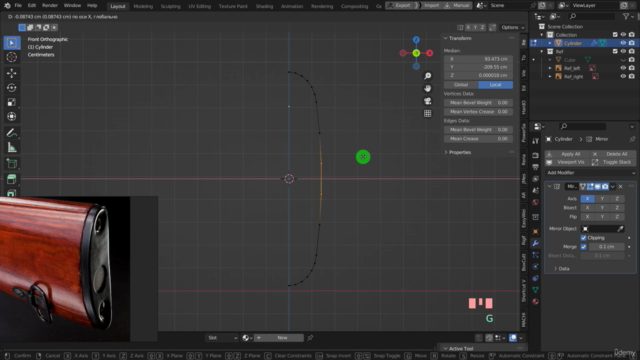The height and width of the screenshot is (360, 640).
Task: Open the Tool properties tab icon
Action: [535, 141]
